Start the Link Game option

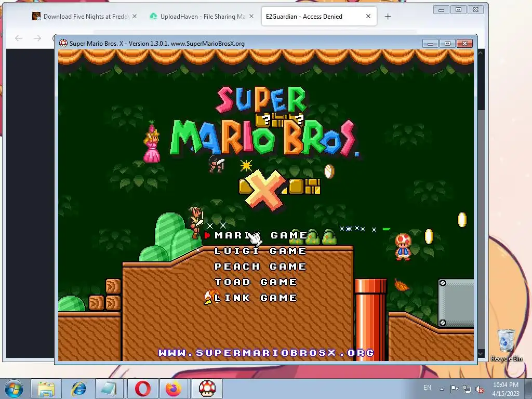tap(256, 298)
